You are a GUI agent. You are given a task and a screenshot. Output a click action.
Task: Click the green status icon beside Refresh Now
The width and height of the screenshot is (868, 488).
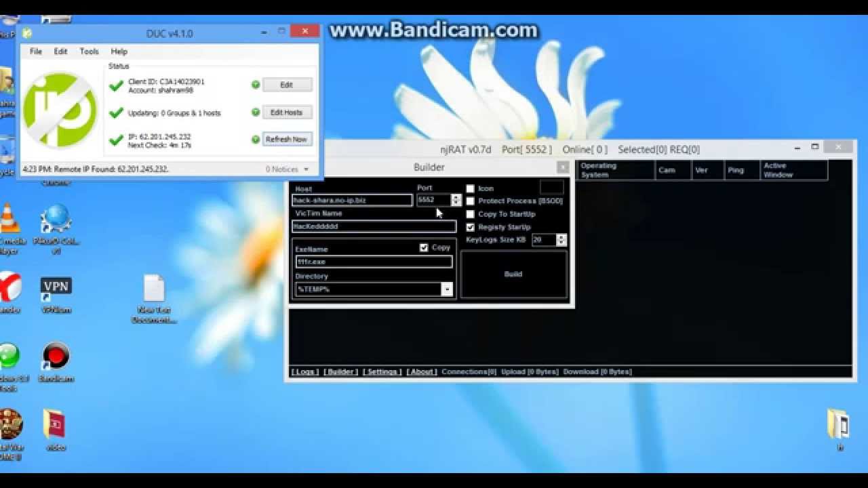click(256, 140)
